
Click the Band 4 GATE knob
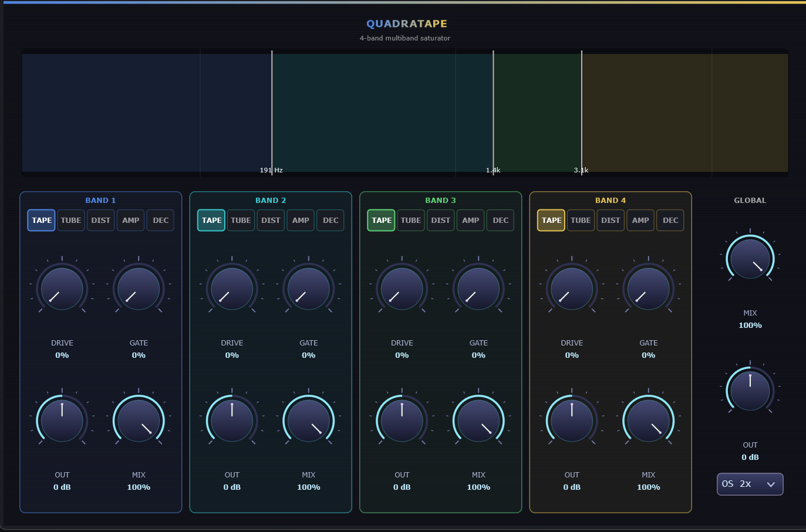pyautogui.click(x=649, y=289)
